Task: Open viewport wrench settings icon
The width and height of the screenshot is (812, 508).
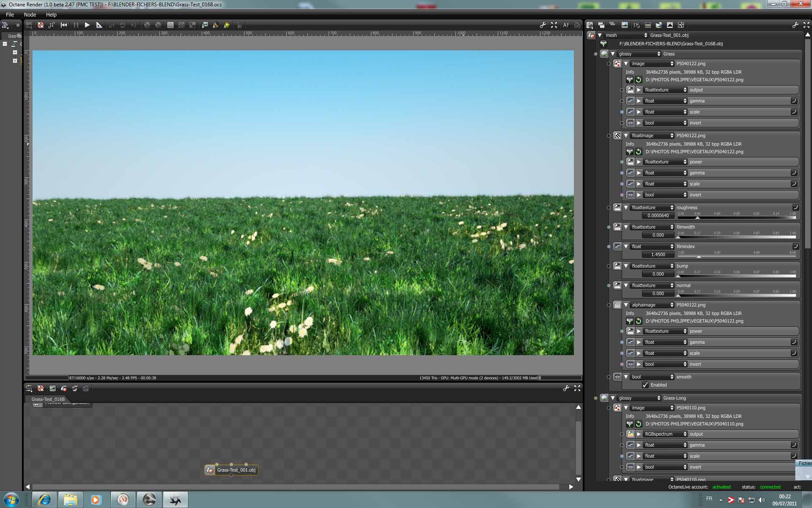Action: coord(543,25)
